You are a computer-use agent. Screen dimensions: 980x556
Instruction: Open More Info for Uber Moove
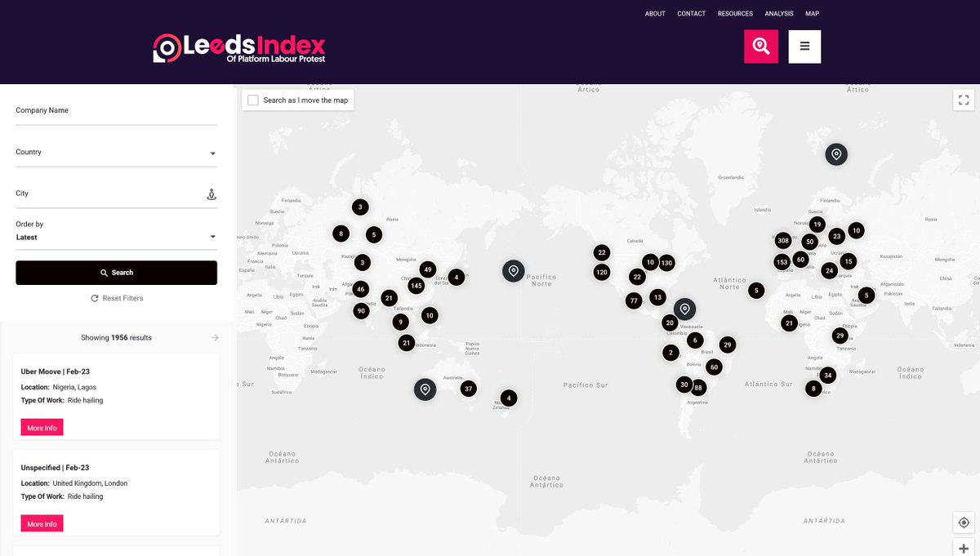42,428
